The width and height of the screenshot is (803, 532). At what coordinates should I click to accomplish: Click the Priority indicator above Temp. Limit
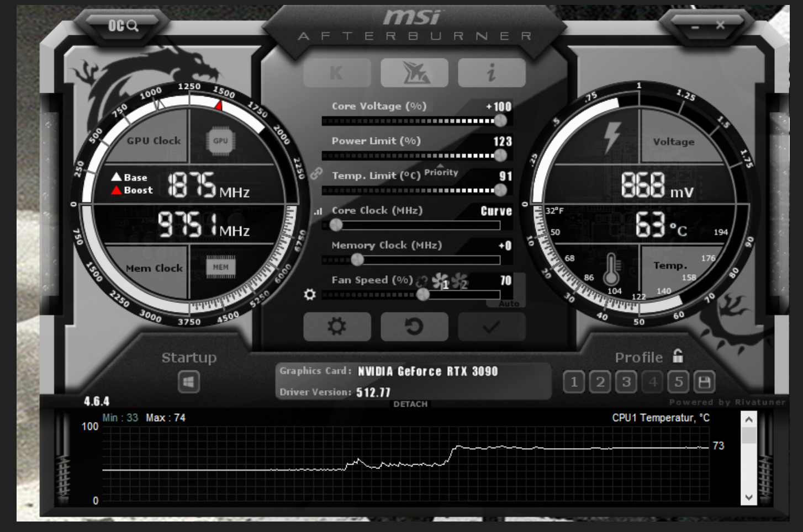point(441,171)
